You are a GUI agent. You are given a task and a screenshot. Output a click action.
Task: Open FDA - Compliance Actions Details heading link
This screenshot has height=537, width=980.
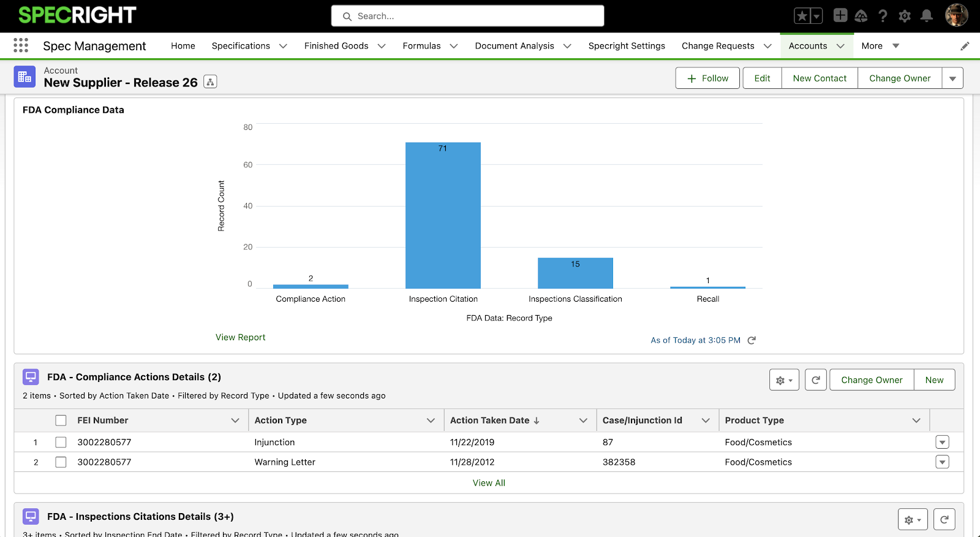pos(134,377)
